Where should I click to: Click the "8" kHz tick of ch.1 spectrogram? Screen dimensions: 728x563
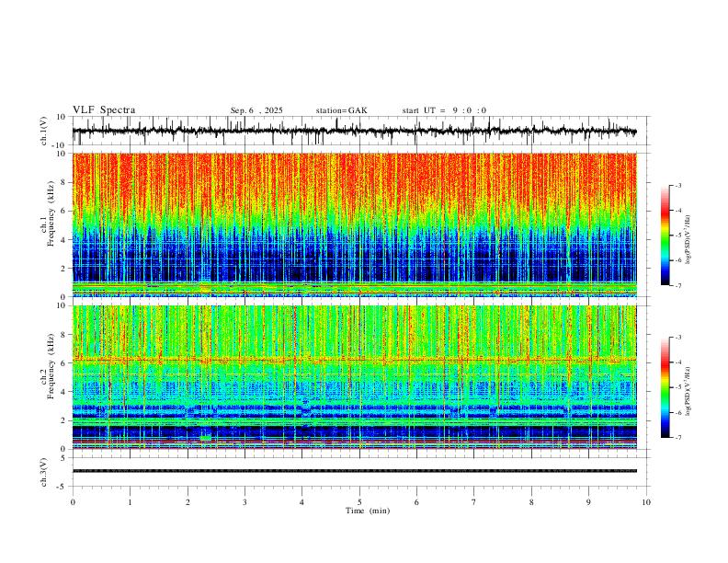pos(64,182)
